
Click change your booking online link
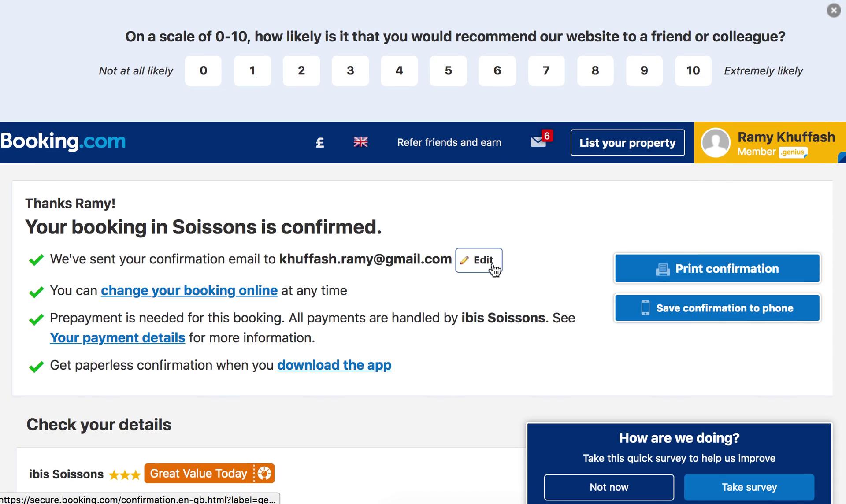point(189,290)
